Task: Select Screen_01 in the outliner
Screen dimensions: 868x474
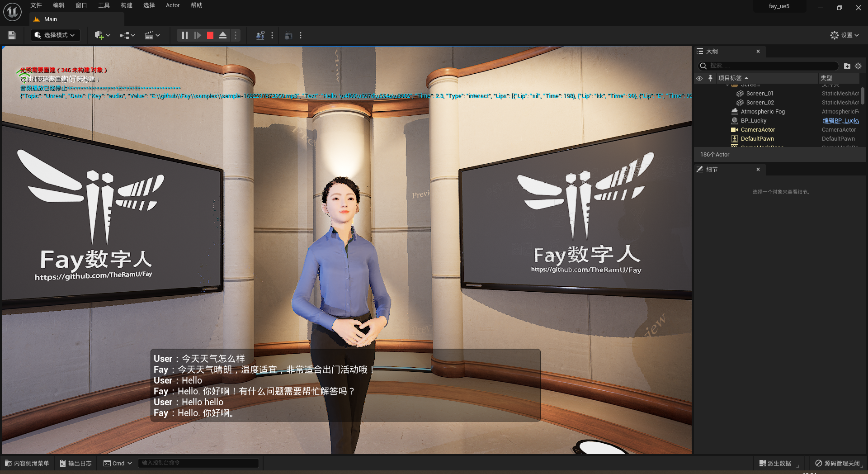Action: click(x=759, y=94)
